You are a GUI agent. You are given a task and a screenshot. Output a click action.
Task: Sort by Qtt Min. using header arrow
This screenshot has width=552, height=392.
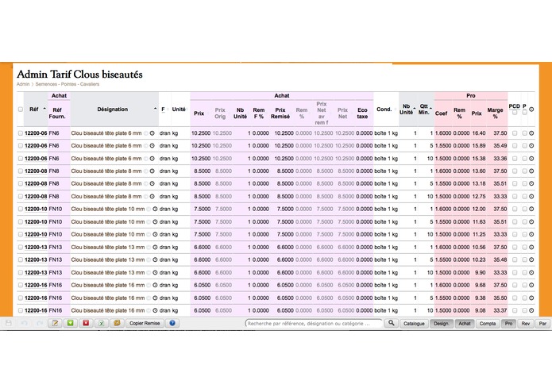coord(431,108)
